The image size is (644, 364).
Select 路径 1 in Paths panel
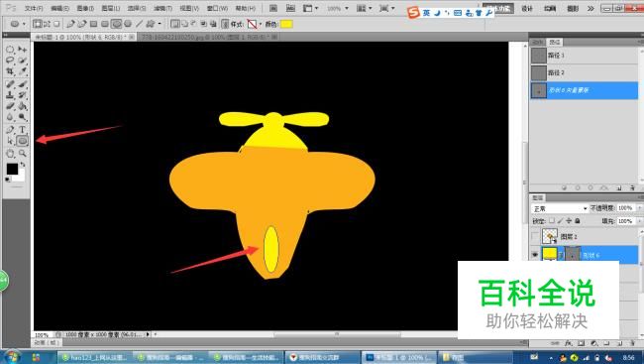(584, 56)
